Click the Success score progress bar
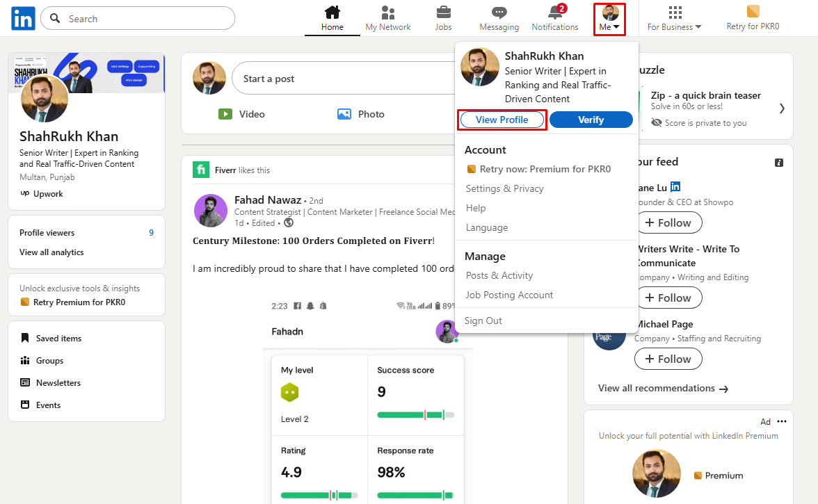The width and height of the screenshot is (818, 504). 416,415
